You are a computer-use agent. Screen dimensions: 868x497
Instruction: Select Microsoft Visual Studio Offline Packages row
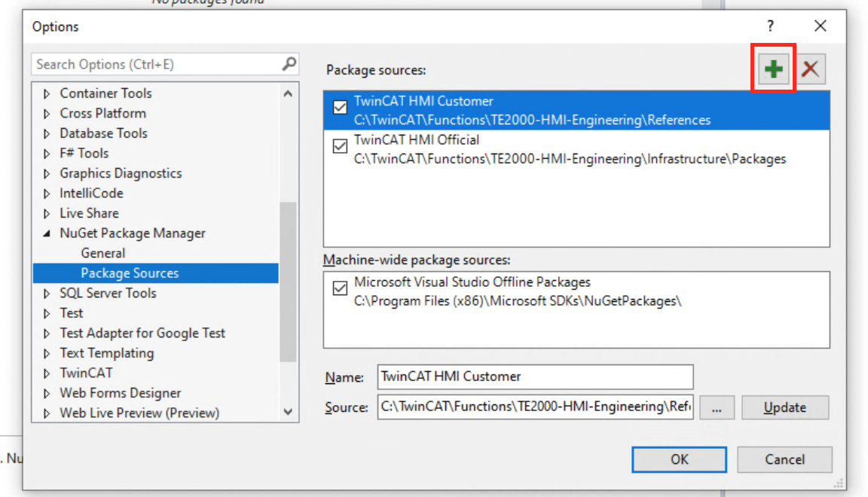576,291
